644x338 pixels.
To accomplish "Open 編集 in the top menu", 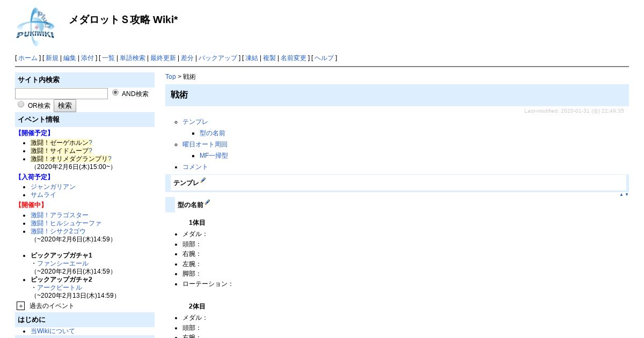I will (x=69, y=58).
